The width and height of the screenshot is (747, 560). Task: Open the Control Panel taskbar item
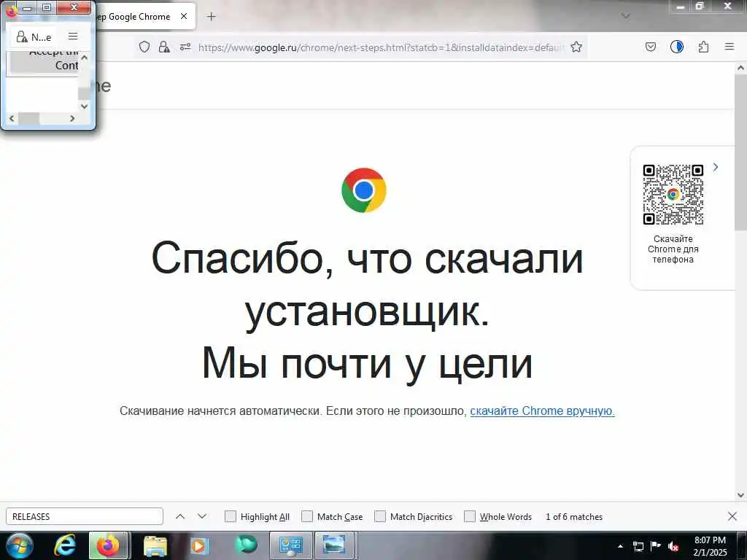(x=290, y=545)
